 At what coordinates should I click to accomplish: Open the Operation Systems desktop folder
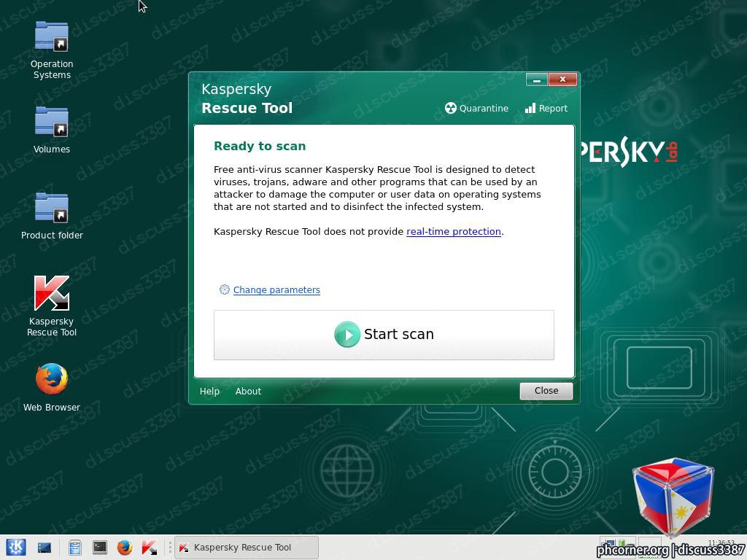tap(52, 50)
